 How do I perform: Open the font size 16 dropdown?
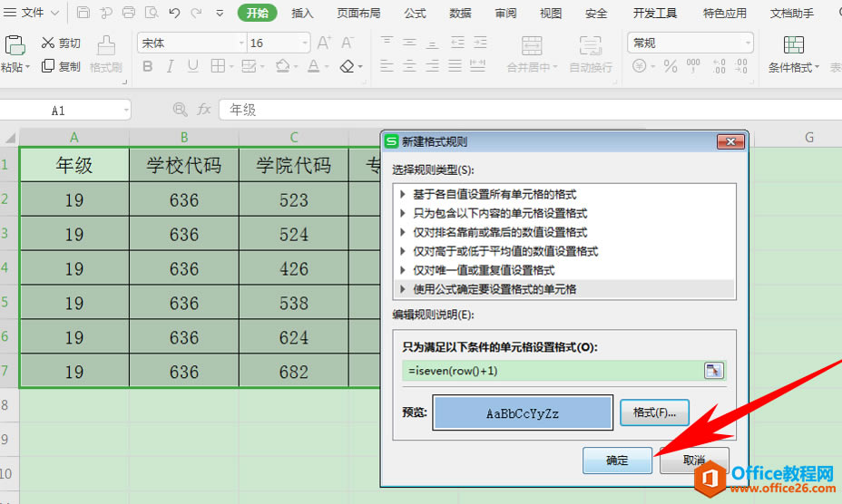pyautogui.click(x=305, y=43)
